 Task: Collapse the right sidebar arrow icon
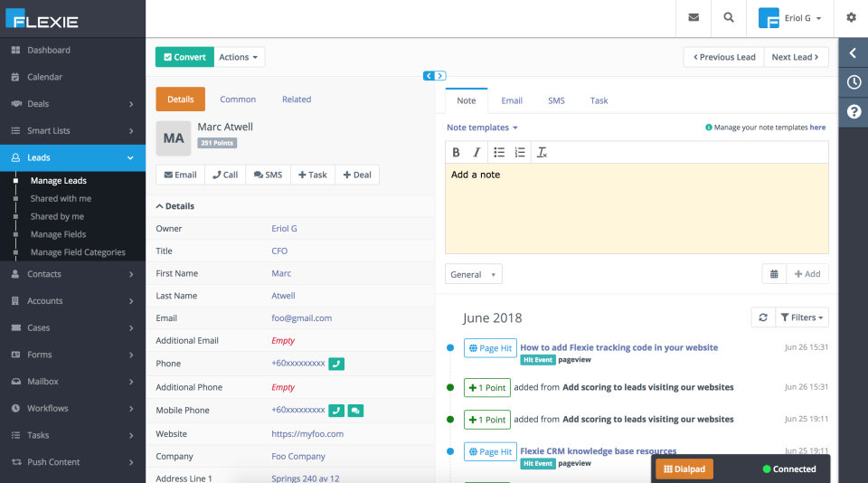click(x=853, y=53)
